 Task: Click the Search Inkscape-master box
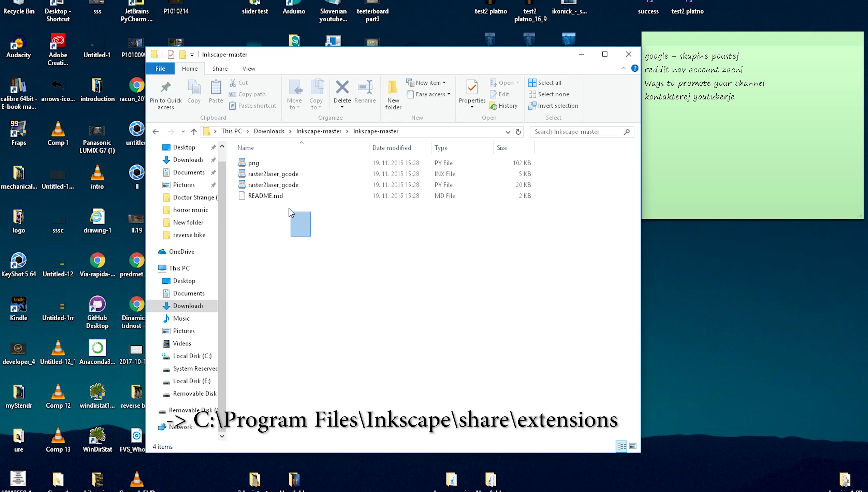(x=582, y=132)
